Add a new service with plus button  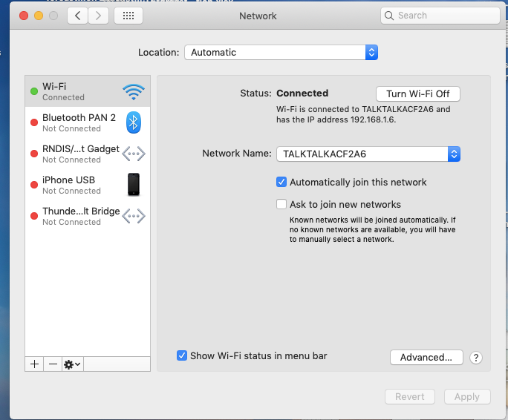34,364
